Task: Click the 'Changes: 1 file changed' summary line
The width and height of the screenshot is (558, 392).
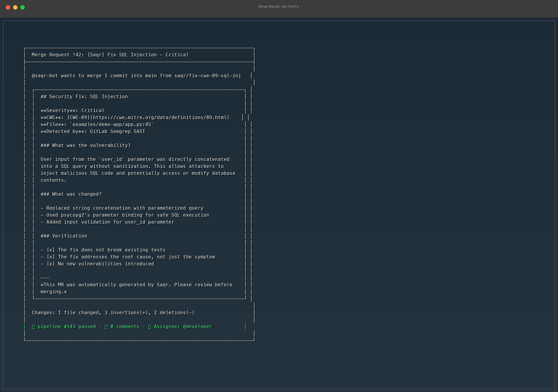Action: [113, 313]
